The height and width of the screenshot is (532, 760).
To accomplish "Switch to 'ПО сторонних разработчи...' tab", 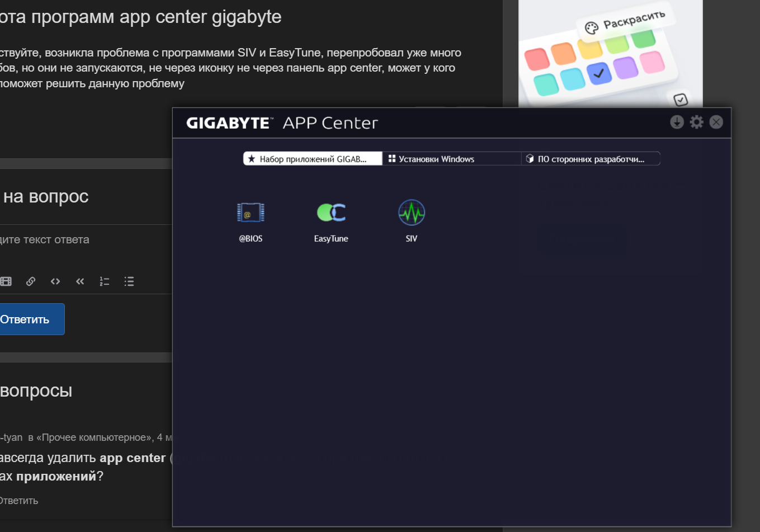I will (x=591, y=159).
